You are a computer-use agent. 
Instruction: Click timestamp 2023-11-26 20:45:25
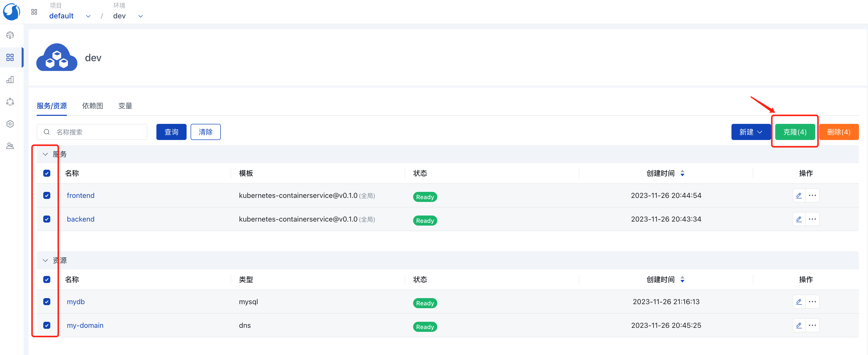pyautogui.click(x=666, y=325)
